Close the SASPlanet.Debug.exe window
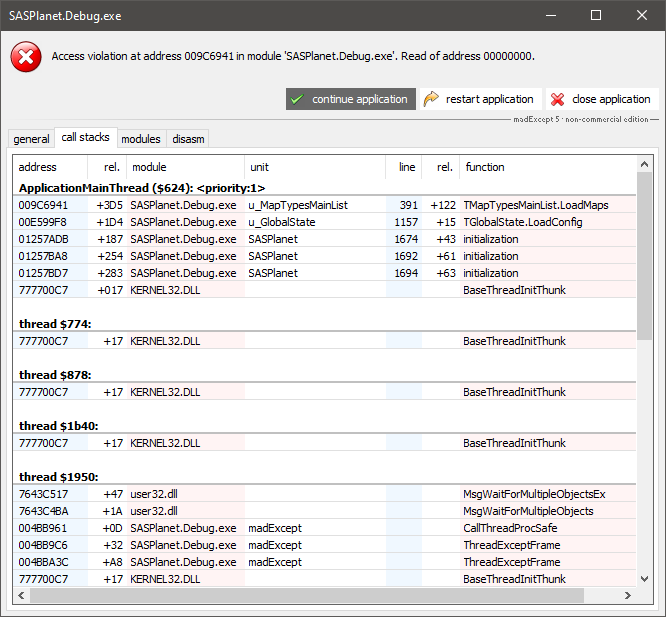 click(642, 16)
